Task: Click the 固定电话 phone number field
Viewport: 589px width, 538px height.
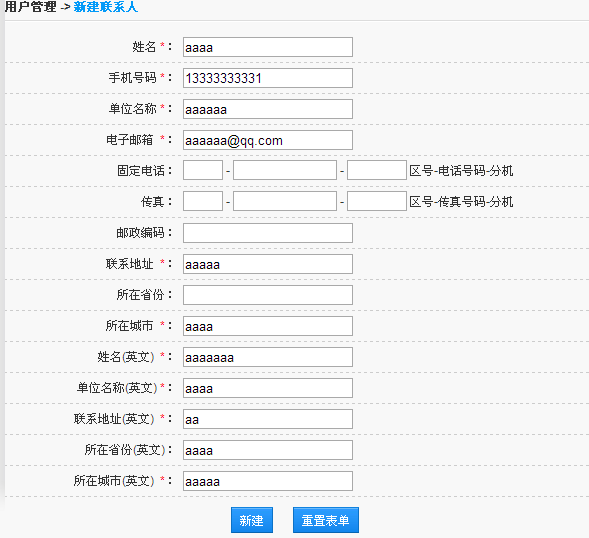Action: [x=285, y=170]
